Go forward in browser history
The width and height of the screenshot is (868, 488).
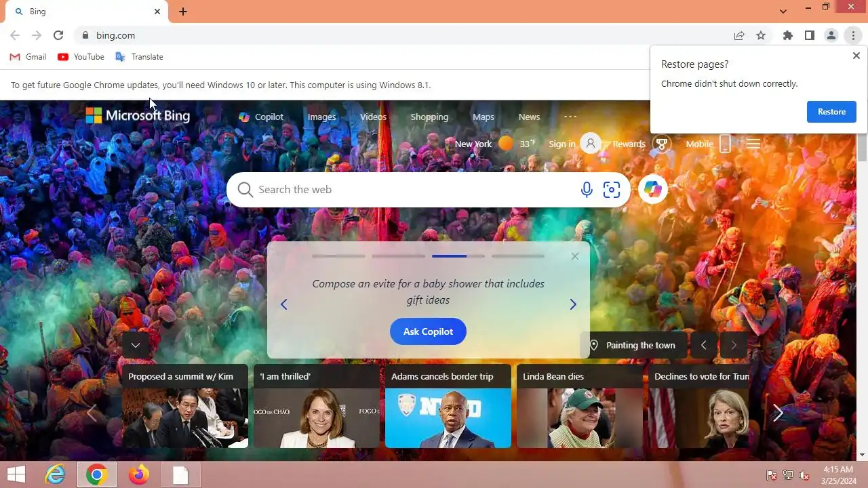coord(37,35)
